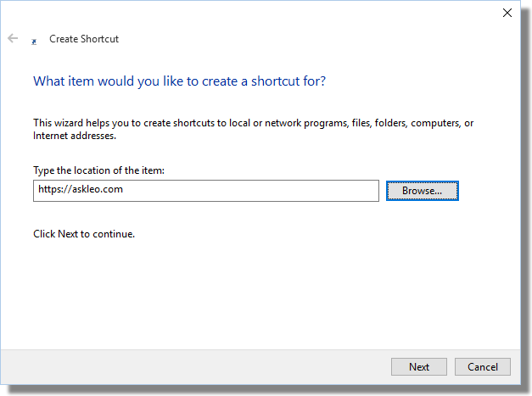Click empty white area below the instructions
The height and width of the screenshot is (396, 532).
[x=258, y=292]
